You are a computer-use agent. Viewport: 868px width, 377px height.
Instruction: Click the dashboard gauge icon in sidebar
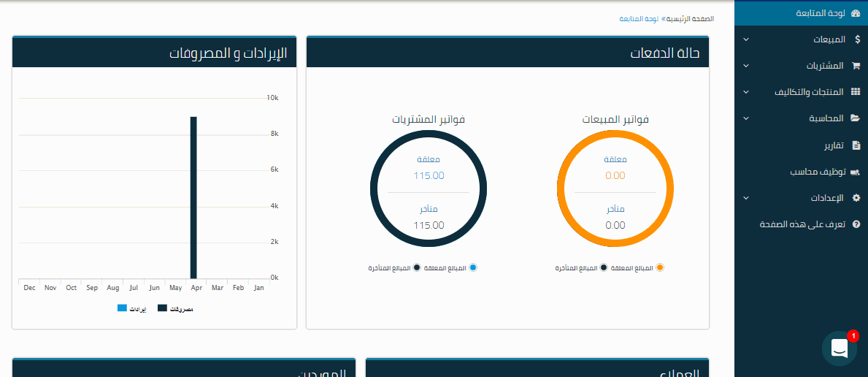pos(856,13)
